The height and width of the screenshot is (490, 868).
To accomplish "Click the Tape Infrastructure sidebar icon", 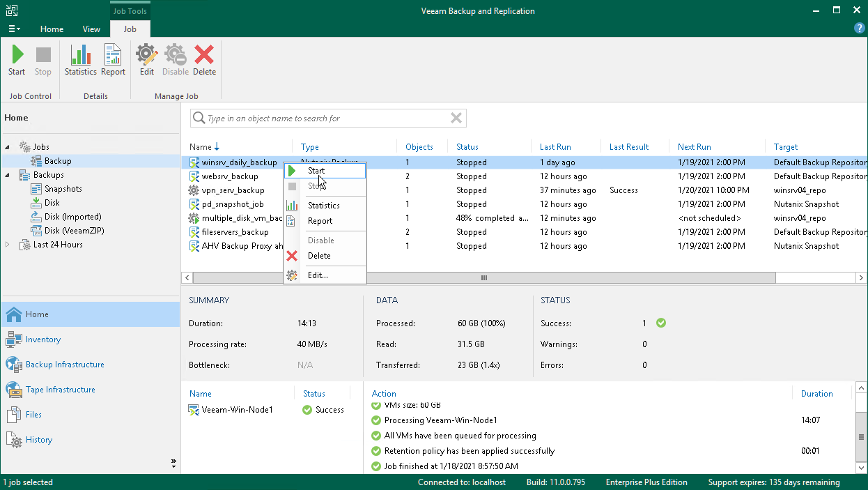I will coord(14,390).
